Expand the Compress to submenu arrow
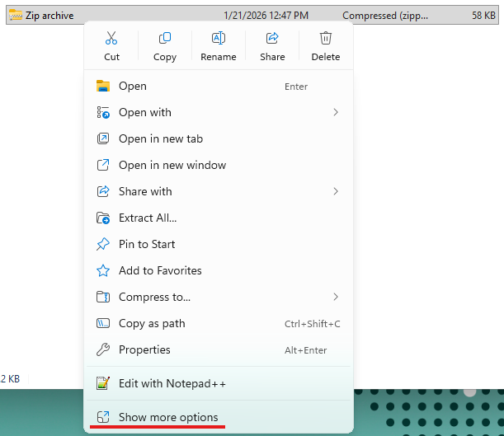The height and width of the screenshot is (436, 504). [336, 297]
